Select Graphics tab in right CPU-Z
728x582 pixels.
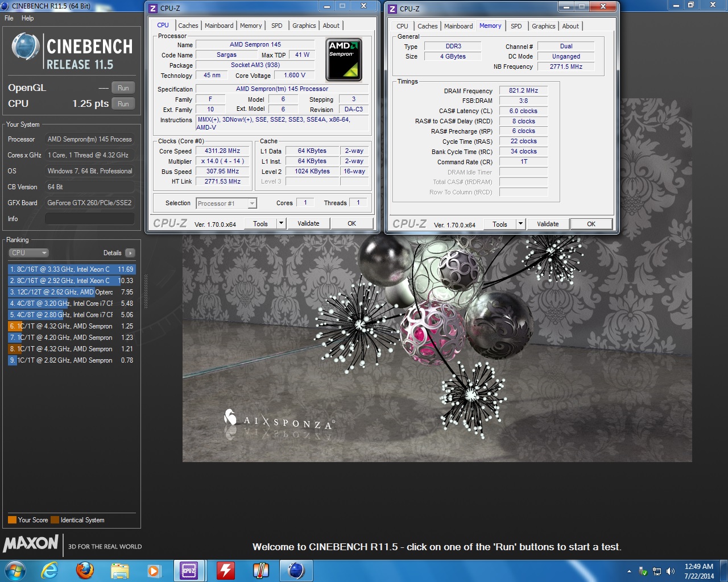tap(544, 26)
